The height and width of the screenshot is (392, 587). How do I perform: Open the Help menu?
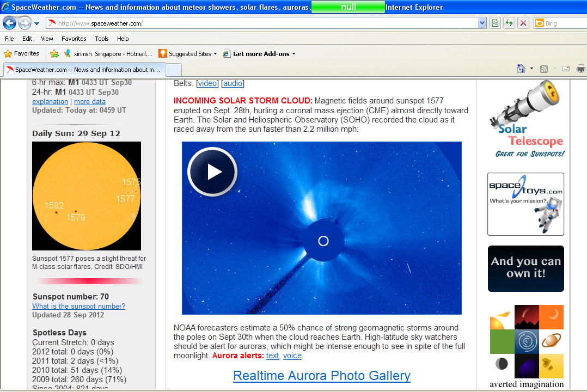123,39
